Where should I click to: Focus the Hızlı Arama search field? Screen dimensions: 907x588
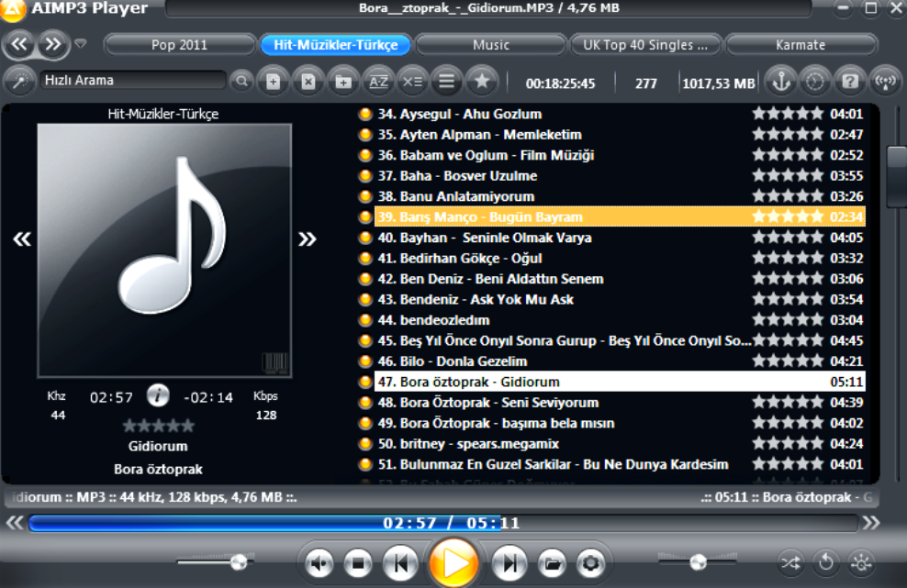[132, 81]
